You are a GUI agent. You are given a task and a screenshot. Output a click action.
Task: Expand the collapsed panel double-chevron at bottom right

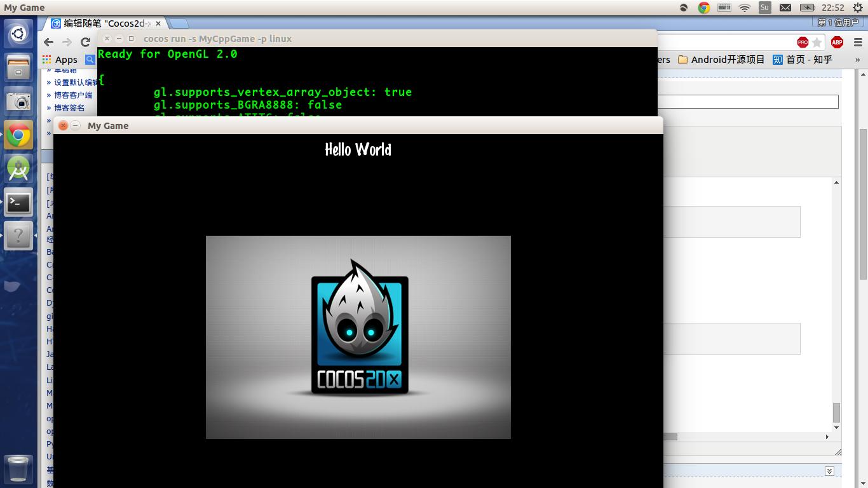pos(829,471)
